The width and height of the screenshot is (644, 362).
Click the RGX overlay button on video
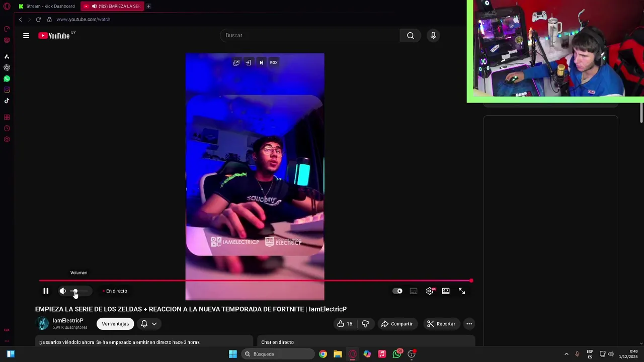[x=274, y=63]
